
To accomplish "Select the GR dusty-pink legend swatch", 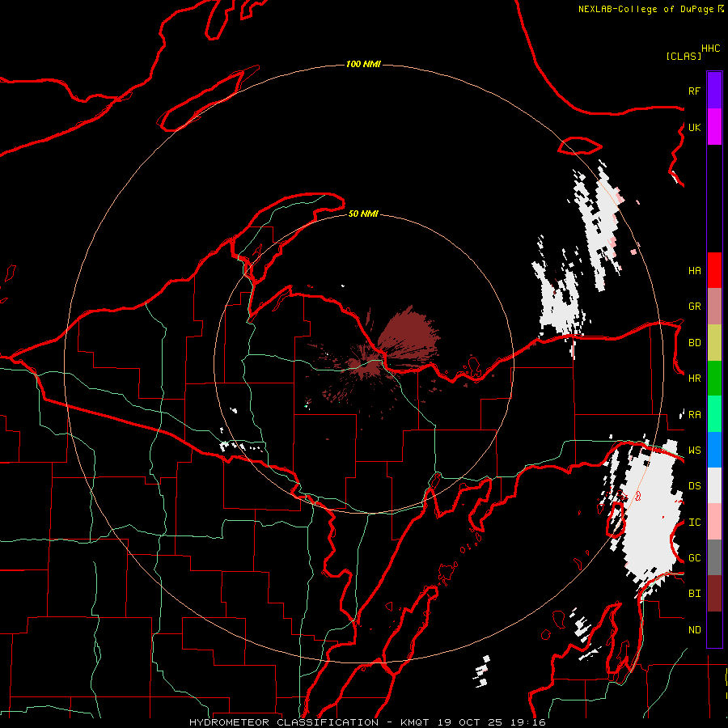I will pos(714,306).
